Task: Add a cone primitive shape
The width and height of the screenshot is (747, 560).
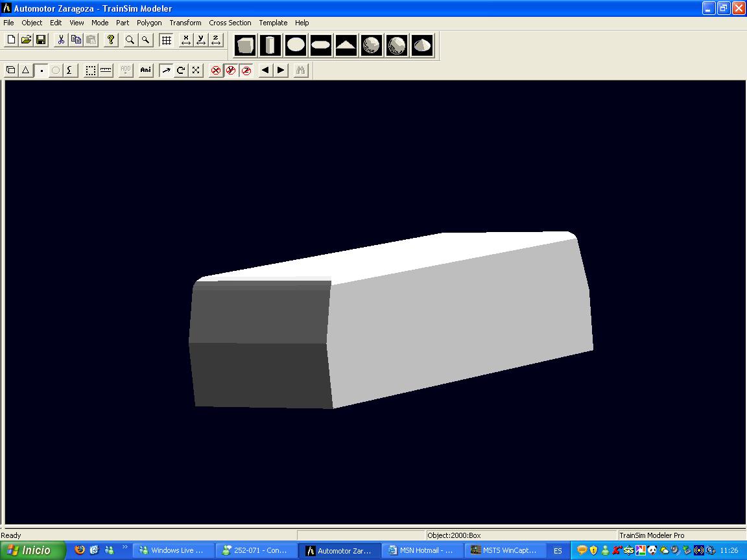Action: tap(421, 46)
